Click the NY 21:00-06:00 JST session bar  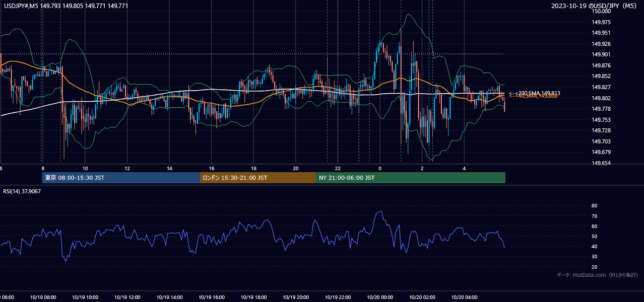[411, 178]
